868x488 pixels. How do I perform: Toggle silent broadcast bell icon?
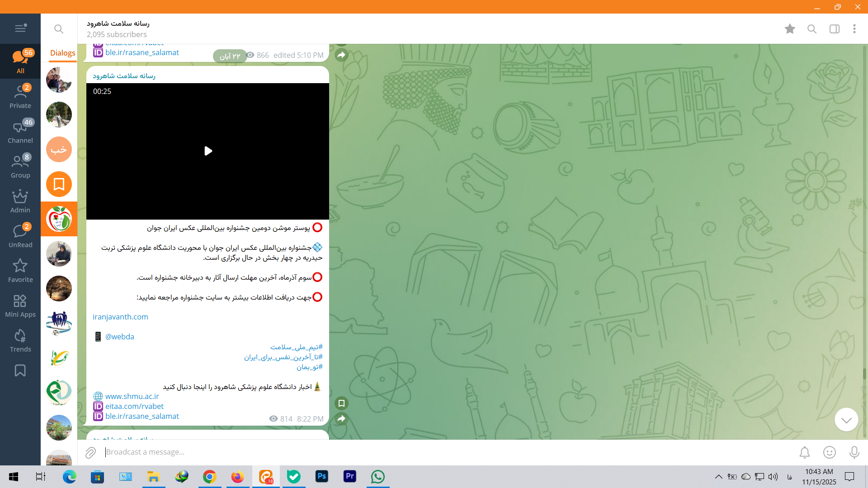pos(804,452)
